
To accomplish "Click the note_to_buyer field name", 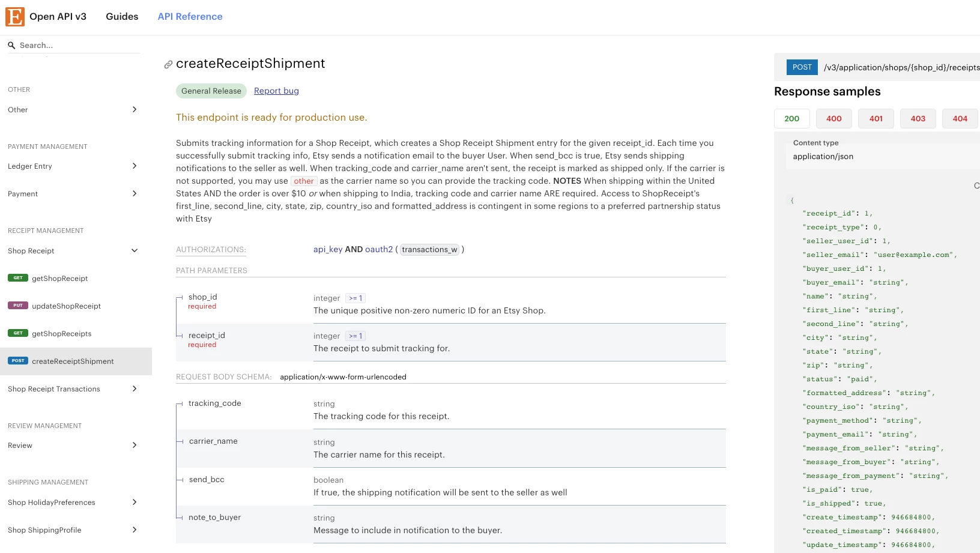I will pos(214,517).
